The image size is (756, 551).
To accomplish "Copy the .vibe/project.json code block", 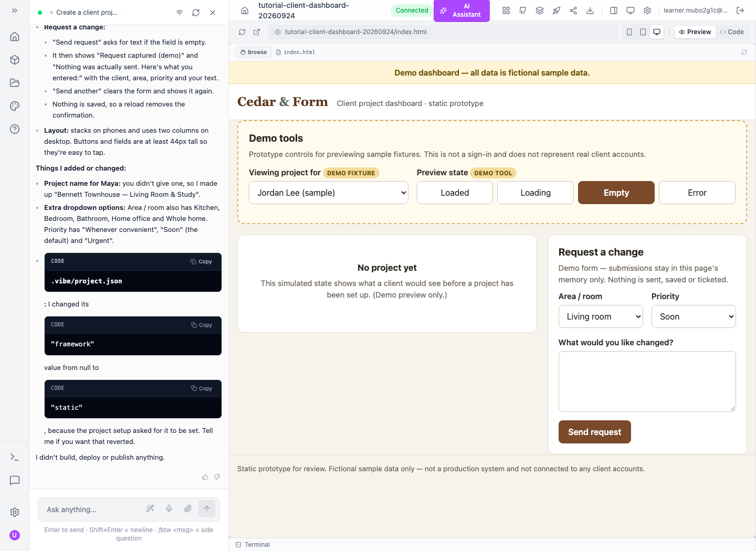I will click(x=202, y=261).
